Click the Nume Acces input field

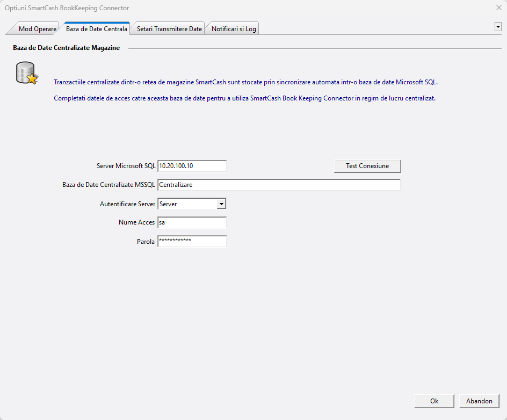click(x=192, y=222)
